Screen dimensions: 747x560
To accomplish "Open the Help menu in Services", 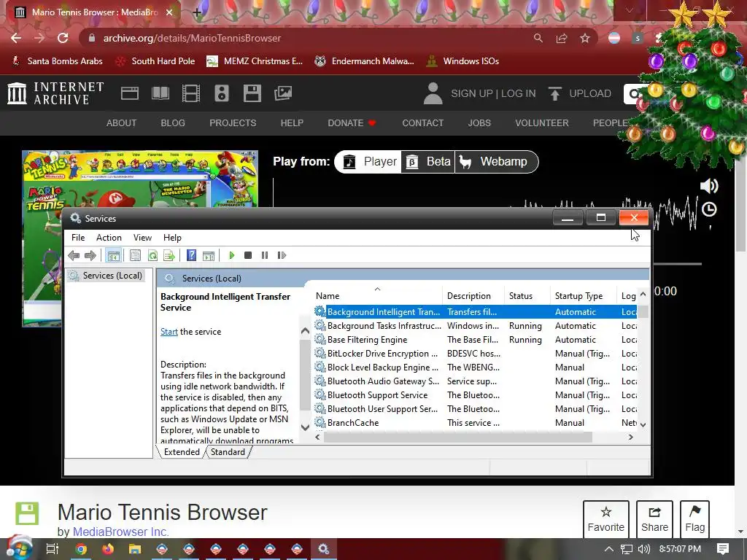I will 172,238.
